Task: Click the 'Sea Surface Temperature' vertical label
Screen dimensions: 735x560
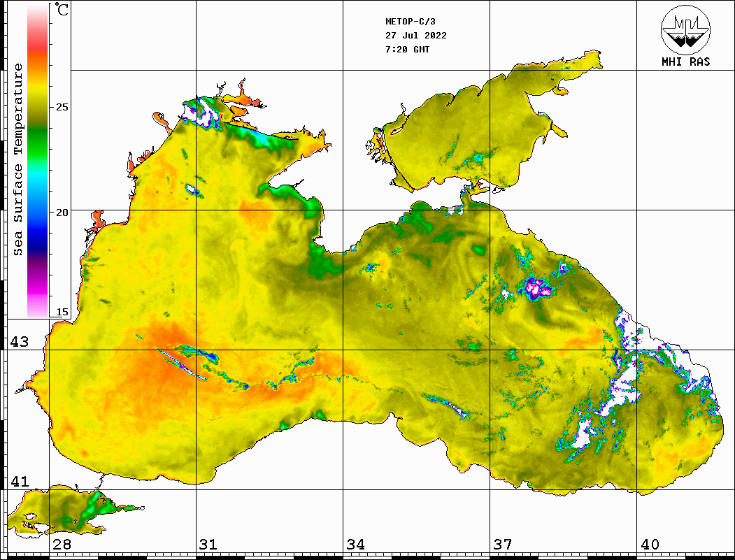Action: coord(17,159)
